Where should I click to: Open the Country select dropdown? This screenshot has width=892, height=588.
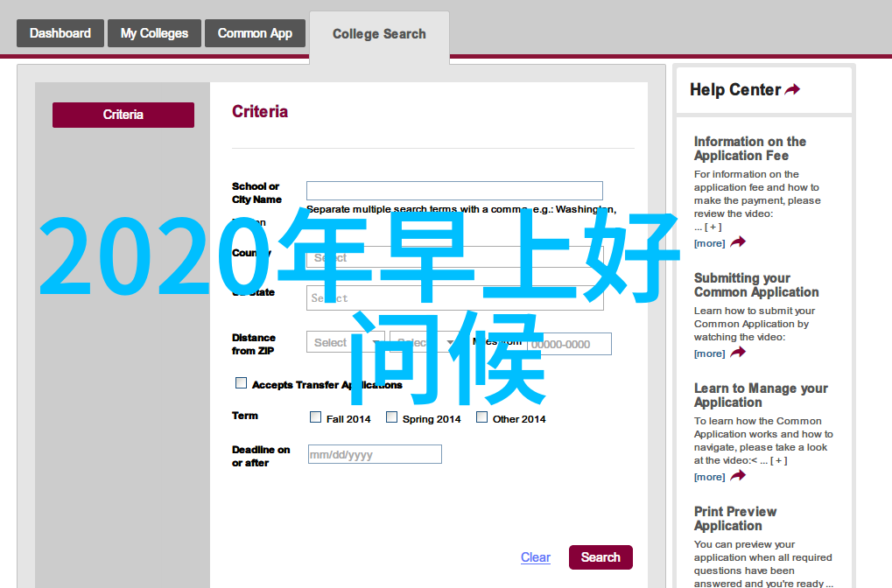coord(454,257)
